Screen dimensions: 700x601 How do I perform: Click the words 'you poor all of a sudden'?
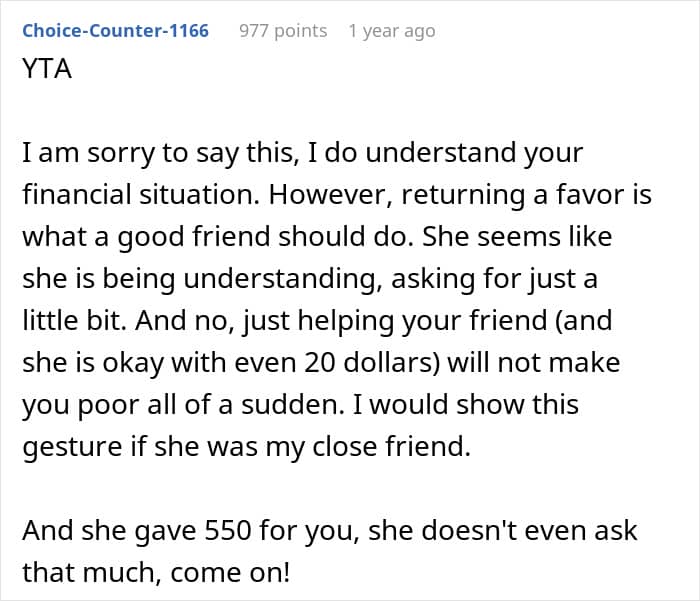[183, 405]
